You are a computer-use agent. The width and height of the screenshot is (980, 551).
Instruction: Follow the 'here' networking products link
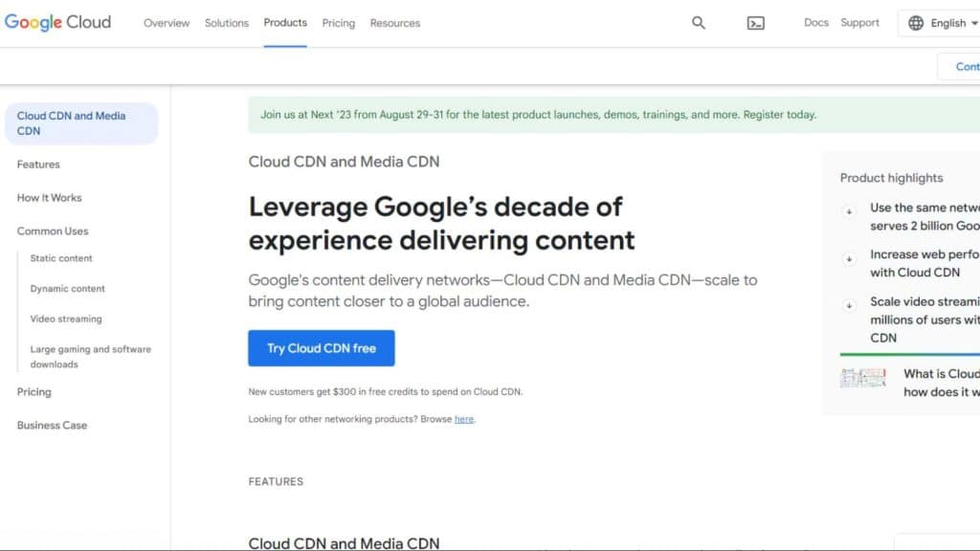tap(464, 419)
